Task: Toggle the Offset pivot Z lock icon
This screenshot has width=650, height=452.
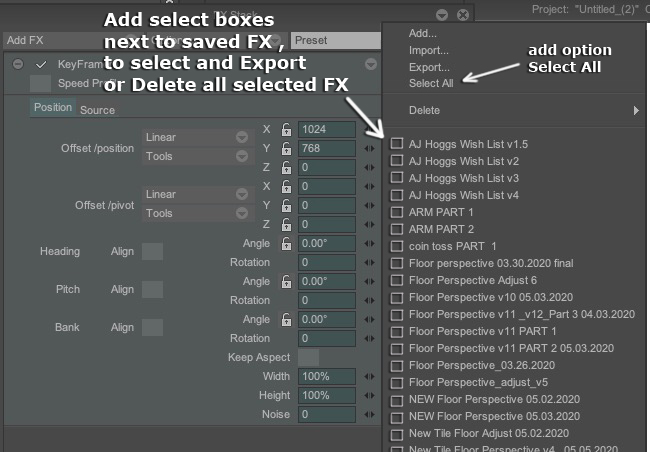Action: click(286, 225)
